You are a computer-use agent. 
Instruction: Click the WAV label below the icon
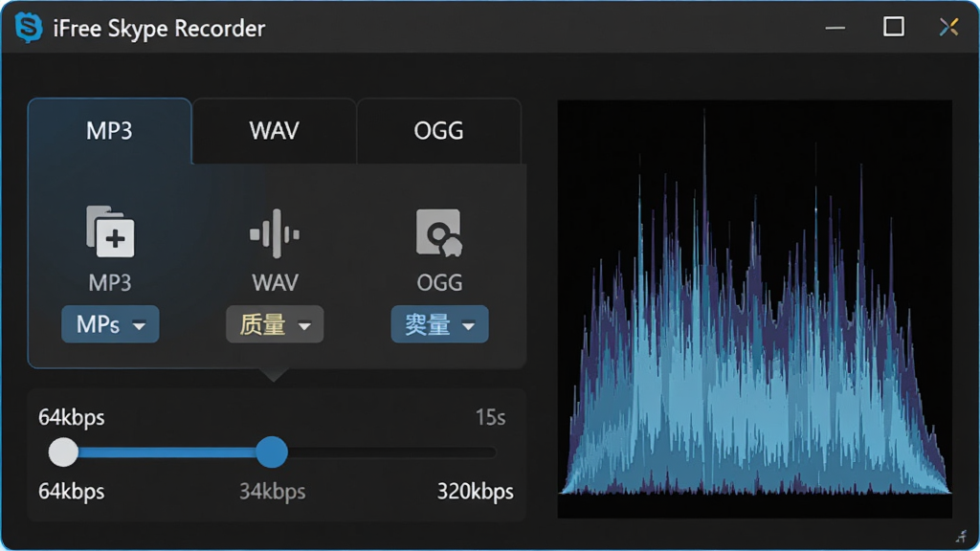(x=275, y=283)
